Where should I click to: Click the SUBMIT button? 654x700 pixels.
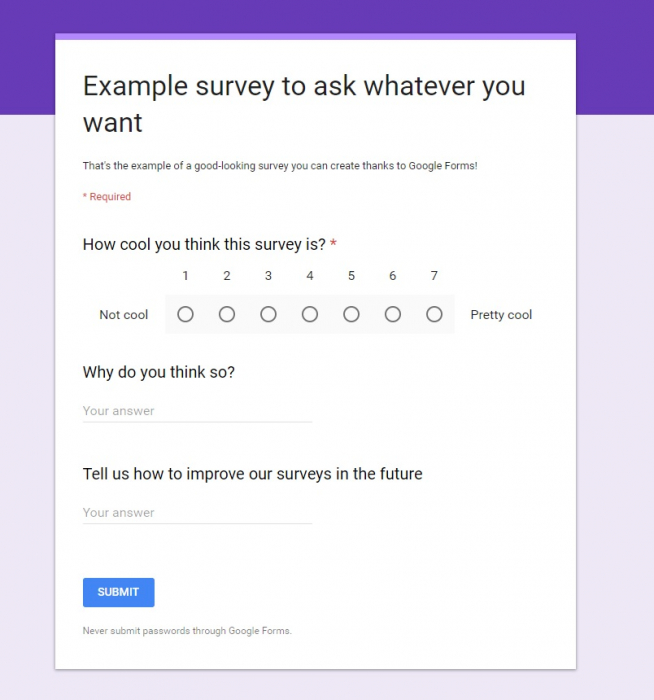click(119, 592)
